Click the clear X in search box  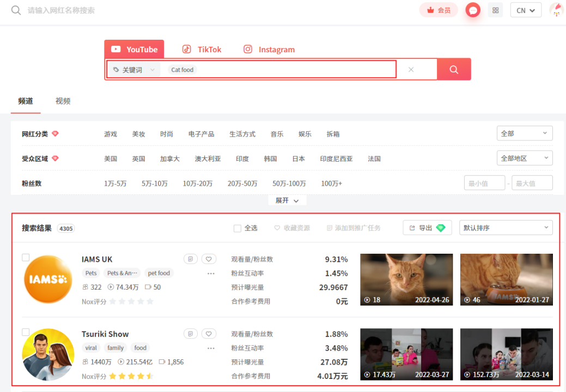pyautogui.click(x=411, y=70)
